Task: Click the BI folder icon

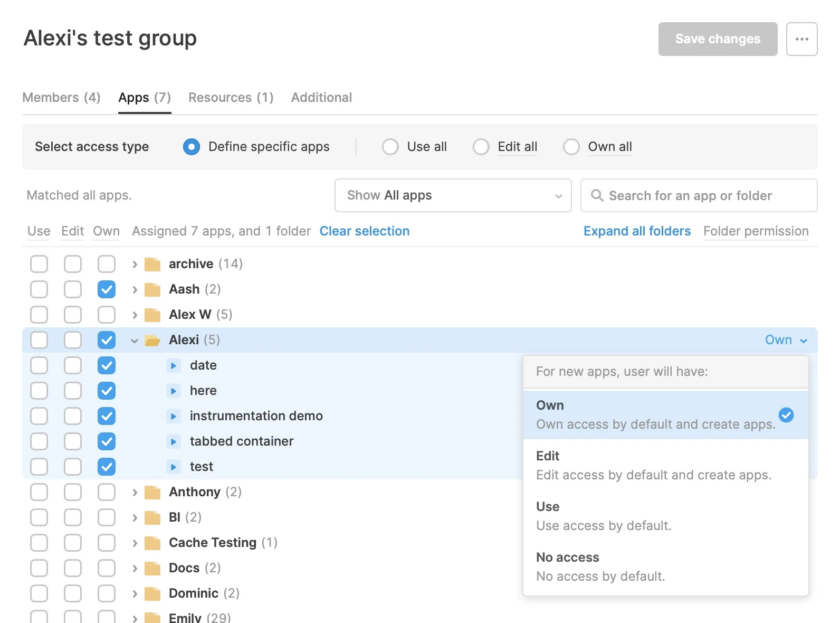Action: [152, 517]
